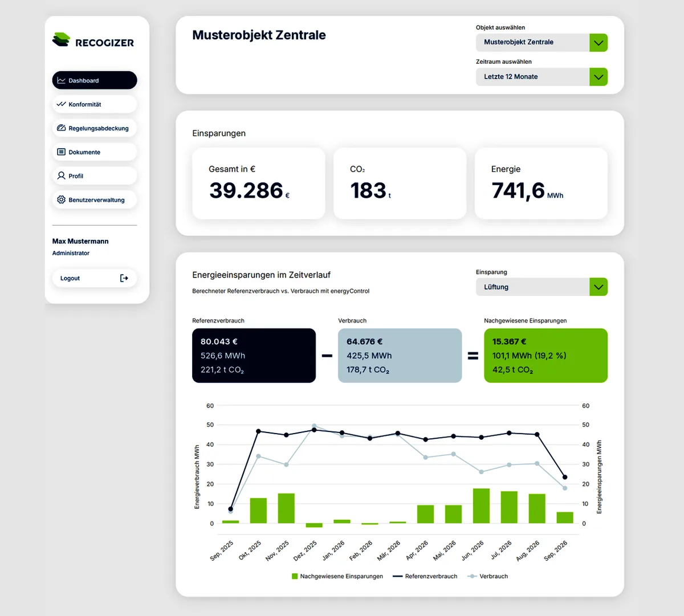684x616 pixels.
Task: Open the Musterobjekt Zentrale select field
Action: [x=541, y=43]
